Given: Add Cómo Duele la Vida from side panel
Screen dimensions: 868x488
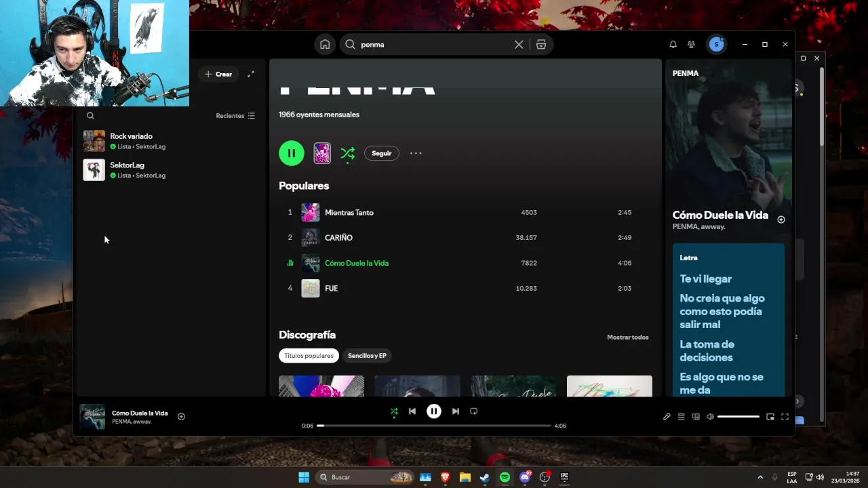Looking at the screenshot, I should 781,220.
